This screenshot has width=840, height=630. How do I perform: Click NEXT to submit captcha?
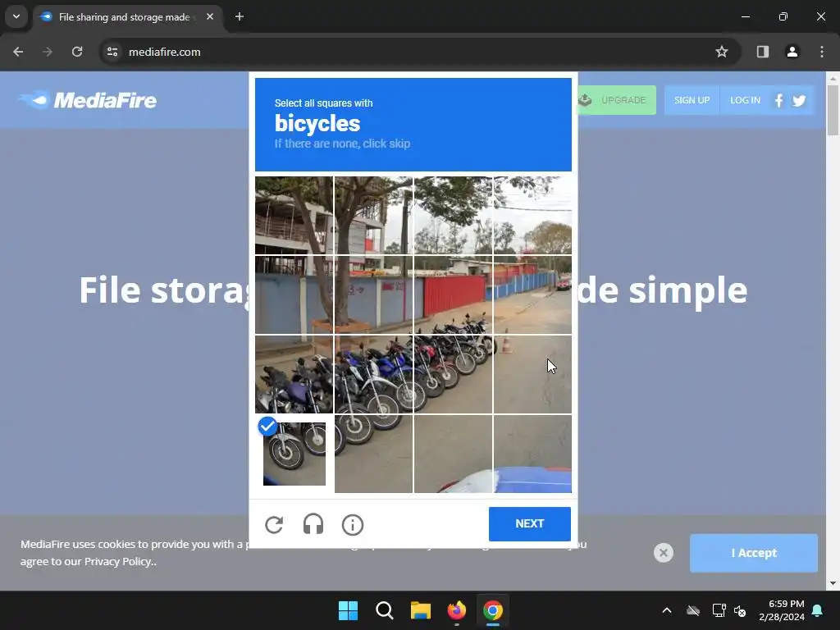click(529, 524)
